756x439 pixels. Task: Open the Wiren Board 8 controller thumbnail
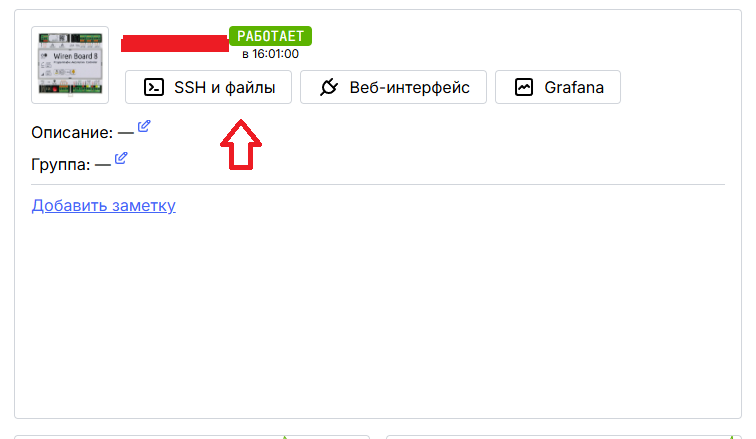[70, 65]
